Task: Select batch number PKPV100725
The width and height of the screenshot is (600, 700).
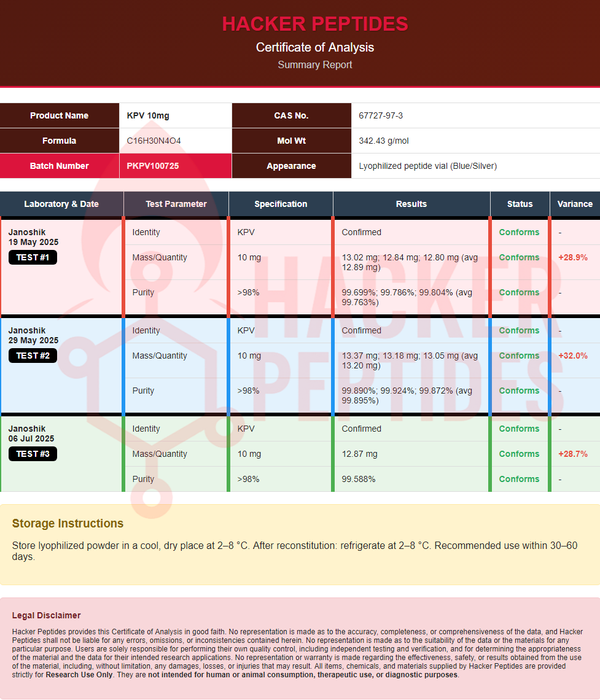Action: (153, 166)
